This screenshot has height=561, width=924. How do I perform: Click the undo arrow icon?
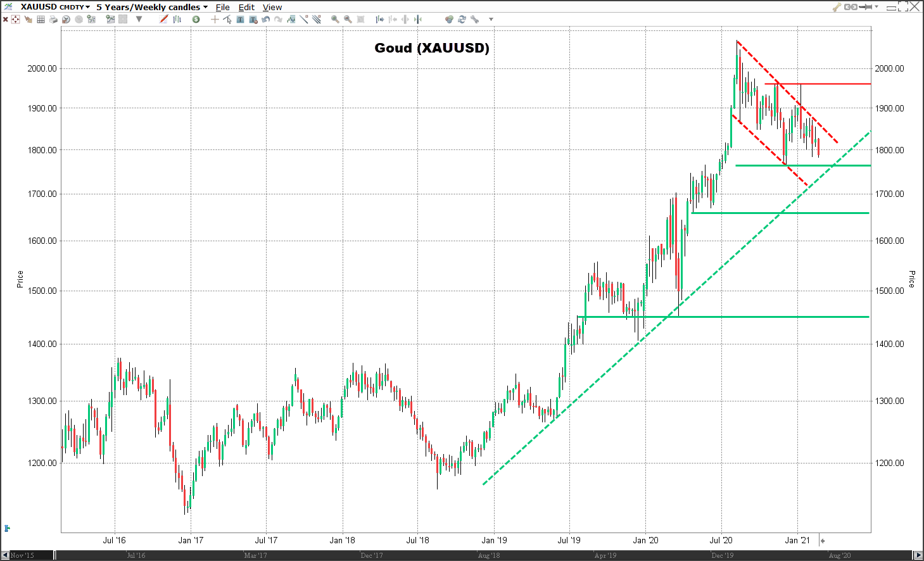click(265, 20)
